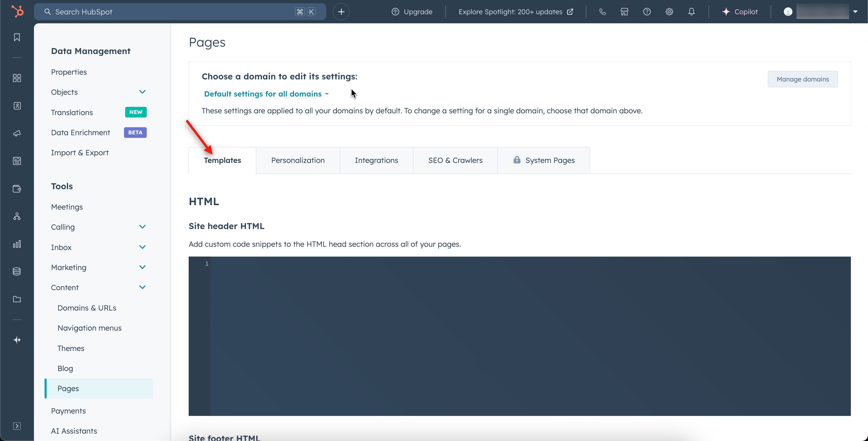Screen dimensions: 868x441
Task: Expand the Calling section chevron
Action: click(142, 227)
